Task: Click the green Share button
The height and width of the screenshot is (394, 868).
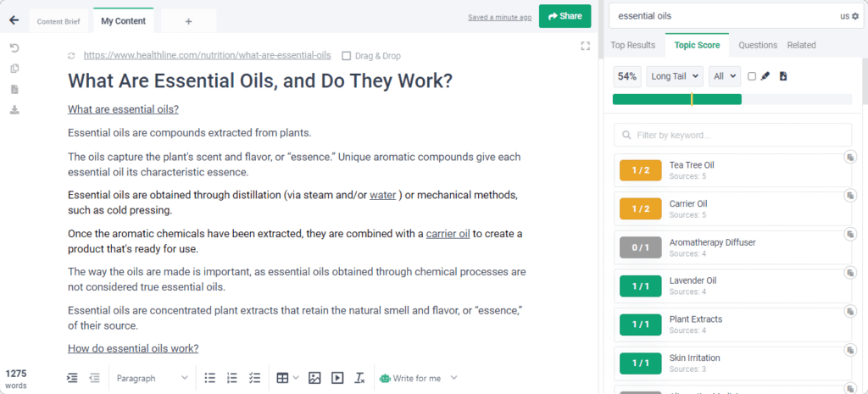Action: click(x=565, y=16)
